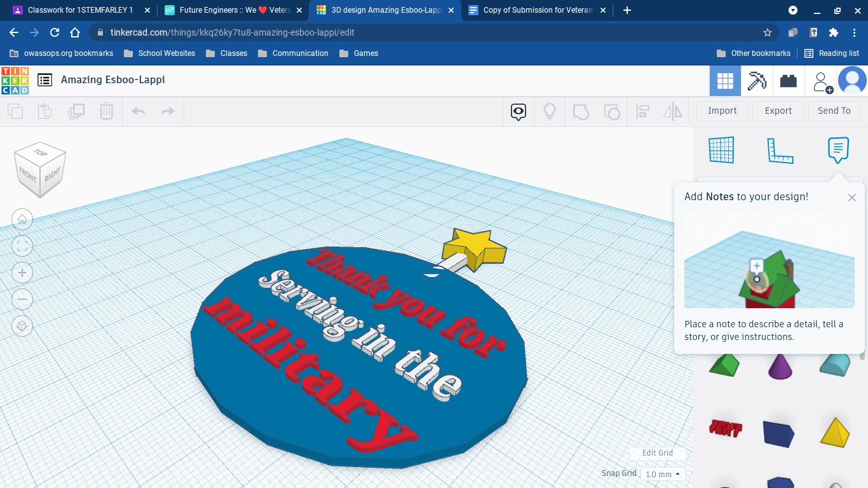The width and height of the screenshot is (868, 488).
Task: Zoom out with the minus button
Action: pos(22,299)
